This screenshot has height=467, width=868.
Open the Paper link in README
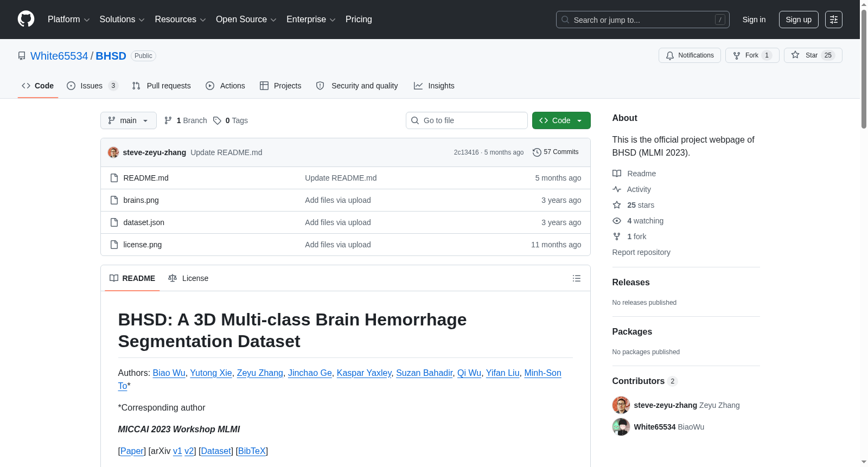132,451
